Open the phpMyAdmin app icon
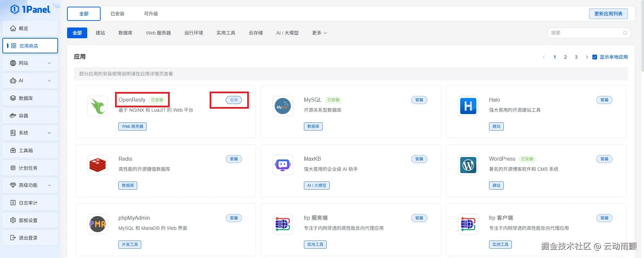The image size is (644, 258). coord(98,224)
